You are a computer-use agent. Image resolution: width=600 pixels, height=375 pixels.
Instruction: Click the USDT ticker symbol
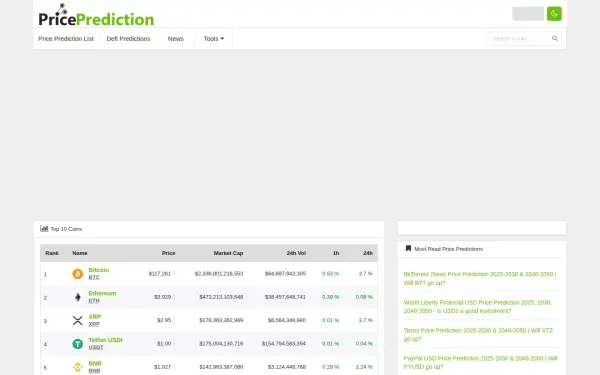(96, 347)
